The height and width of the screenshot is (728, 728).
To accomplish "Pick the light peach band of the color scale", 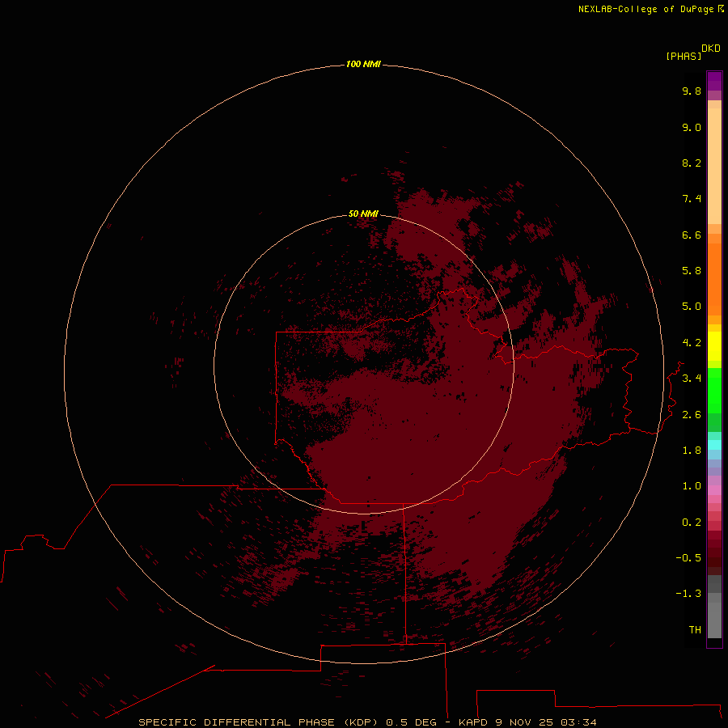I will [714, 166].
